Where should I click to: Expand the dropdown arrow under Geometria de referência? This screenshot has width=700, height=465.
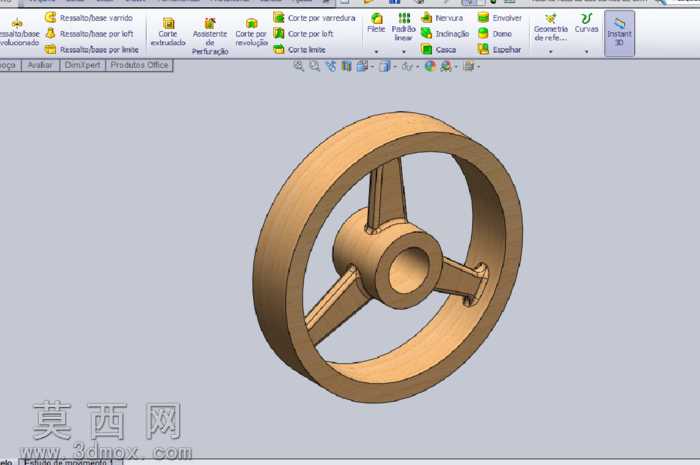click(x=550, y=52)
